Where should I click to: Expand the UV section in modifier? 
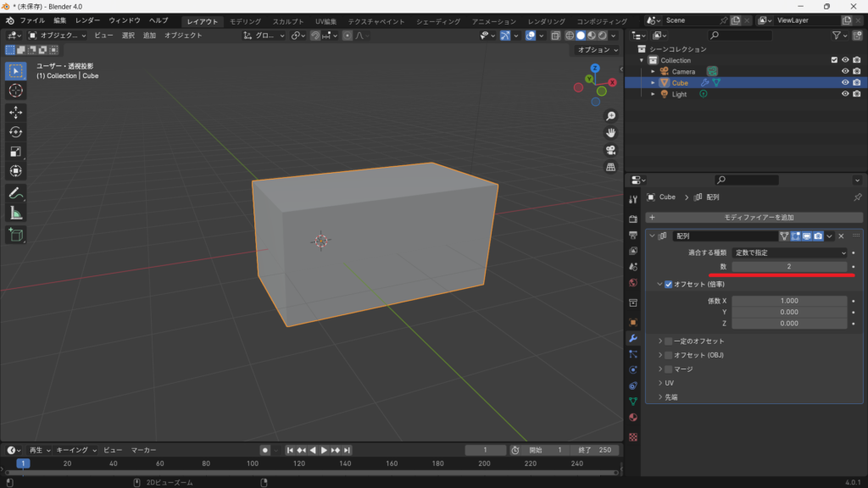click(660, 383)
